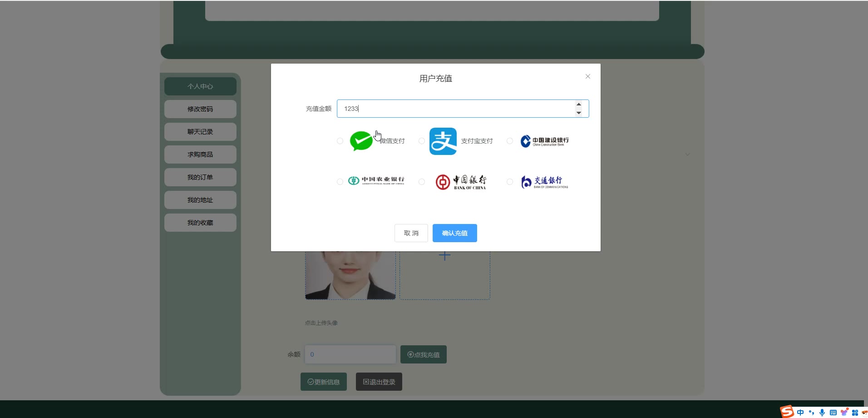Screen dimensions: 868x418
Task: Click the China Construction Bank logo
Action: pyautogui.click(x=544, y=141)
